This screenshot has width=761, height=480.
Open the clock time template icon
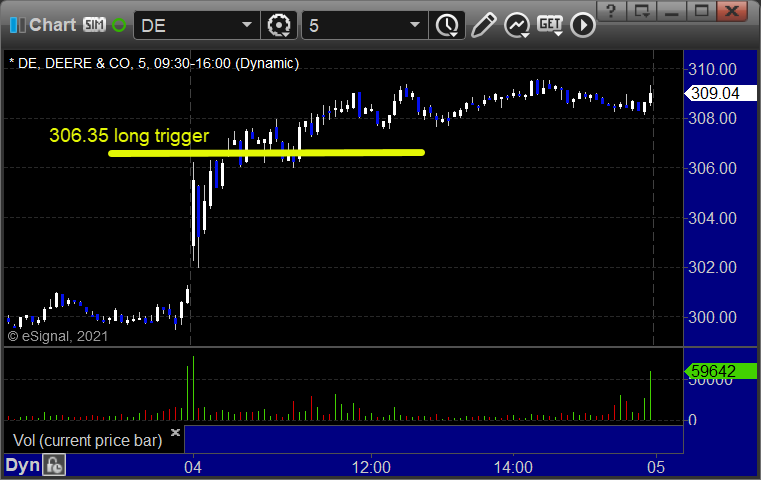447,25
